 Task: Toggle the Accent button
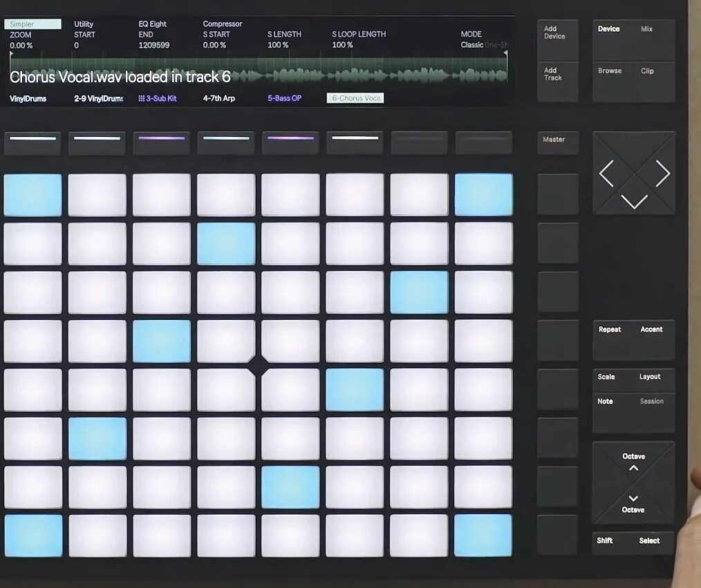coord(651,330)
